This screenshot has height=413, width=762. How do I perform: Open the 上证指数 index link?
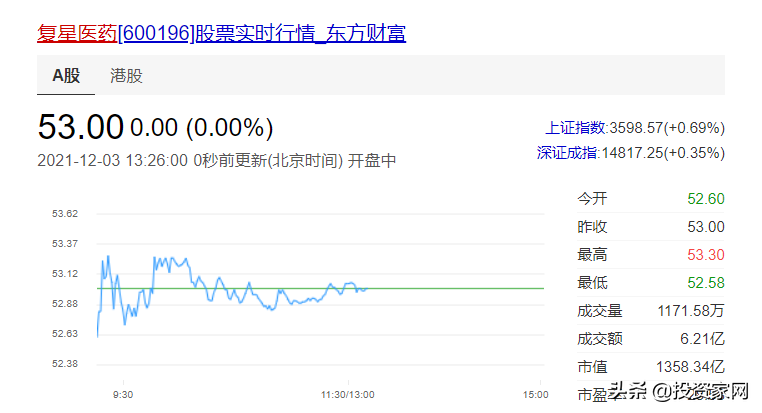tap(575, 128)
